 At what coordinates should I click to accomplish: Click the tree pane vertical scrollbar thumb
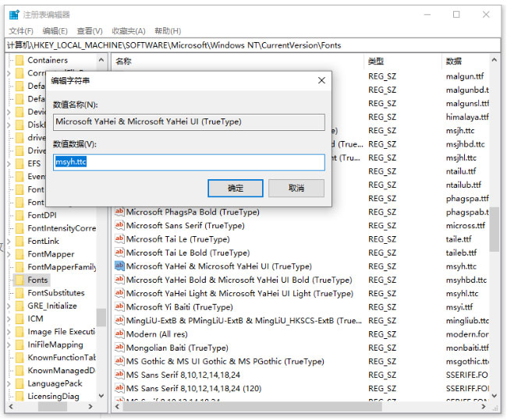click(x=101, y=317)
